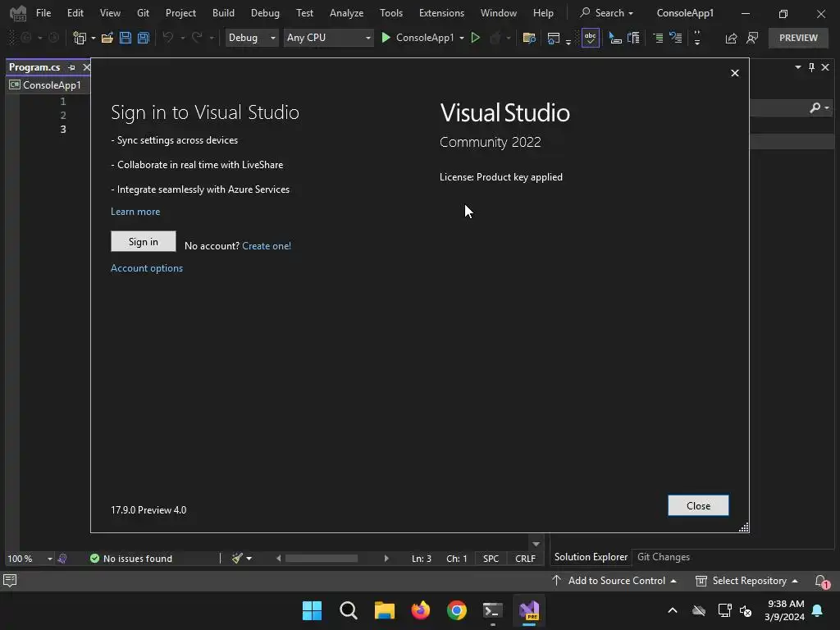Expand the New Project dropdown arrow
840x630 pixels.
94,38
